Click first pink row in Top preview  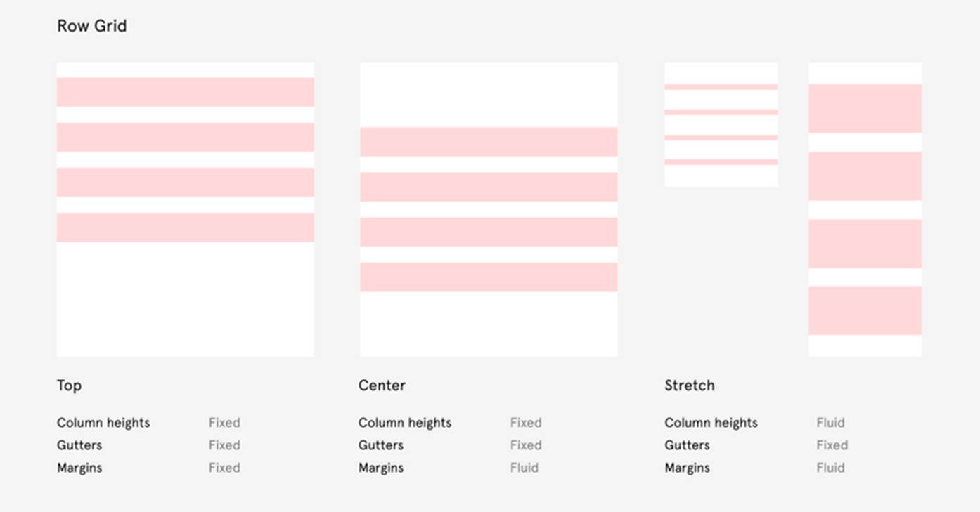click(185, 92)
